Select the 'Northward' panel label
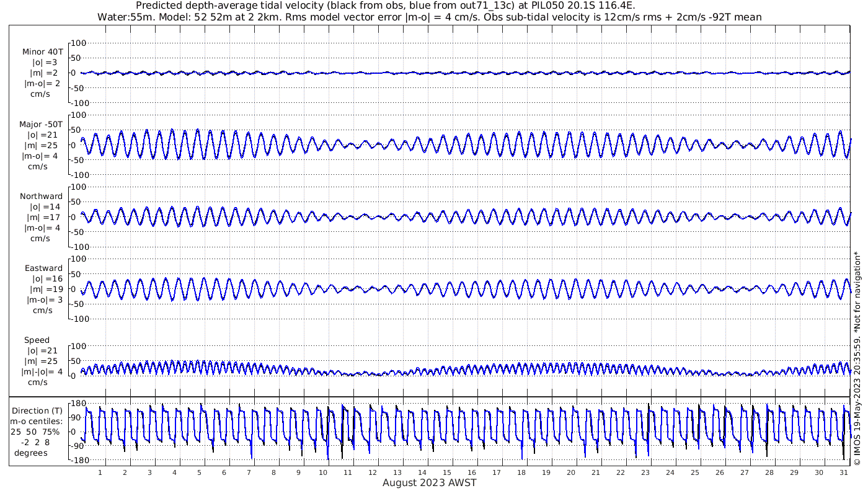This screenshot has height=496, width=868. click(x=42, y=197)
